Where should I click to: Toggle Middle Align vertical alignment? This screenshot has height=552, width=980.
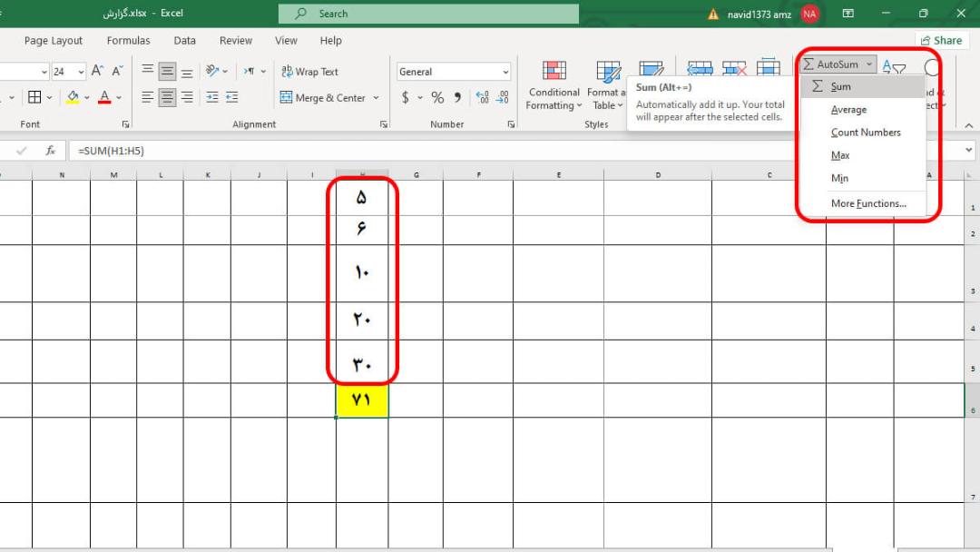[x=167, y=71]
